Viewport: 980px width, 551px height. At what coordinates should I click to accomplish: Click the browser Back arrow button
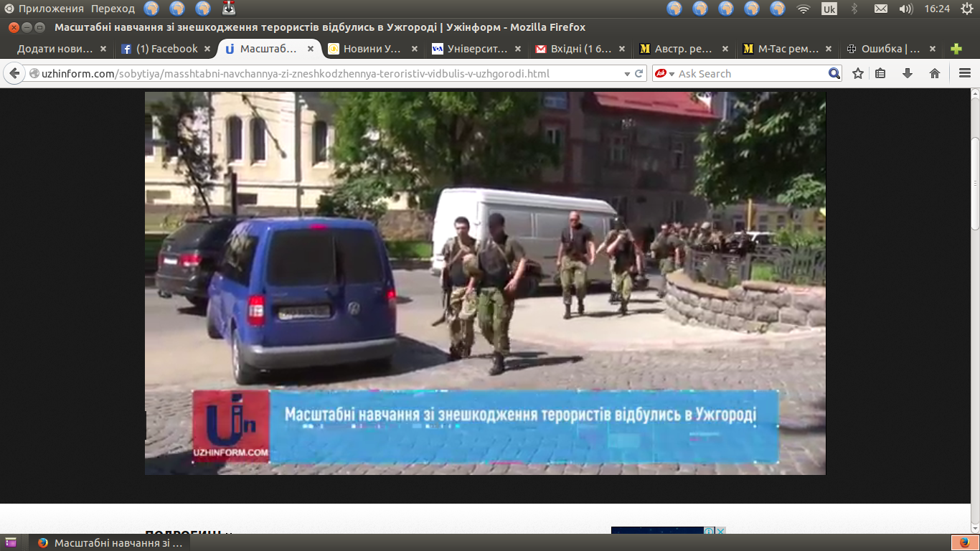14,74
